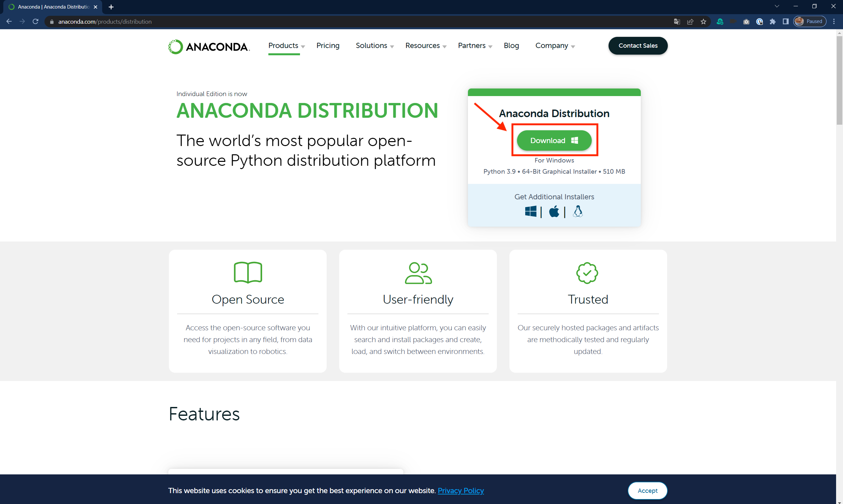Click the Apple macOS installer icon
843x504 pixels.
coord(554,211)
